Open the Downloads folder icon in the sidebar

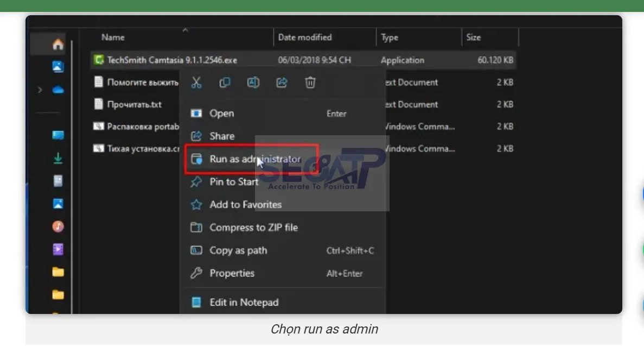(58, 156)
